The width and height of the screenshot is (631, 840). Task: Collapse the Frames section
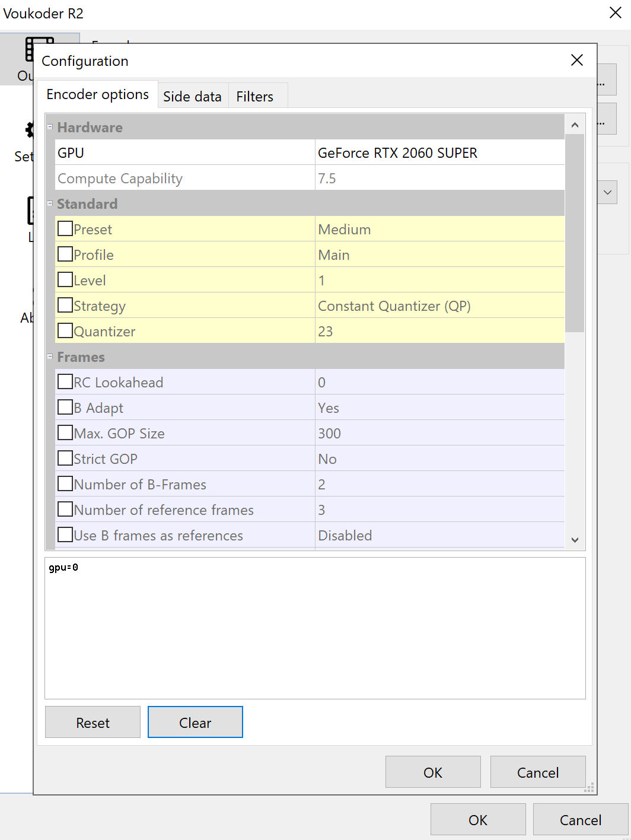tap(50, 357)
